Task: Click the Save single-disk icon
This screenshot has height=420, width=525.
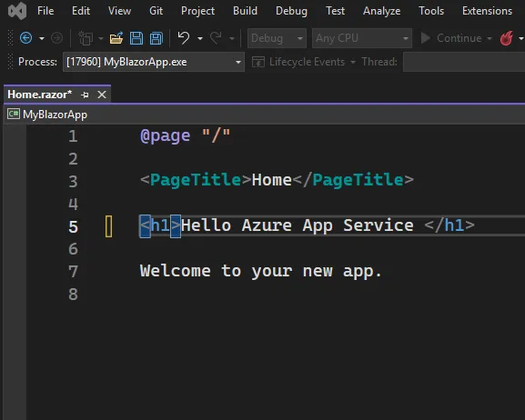Action: tap(136, 38)
